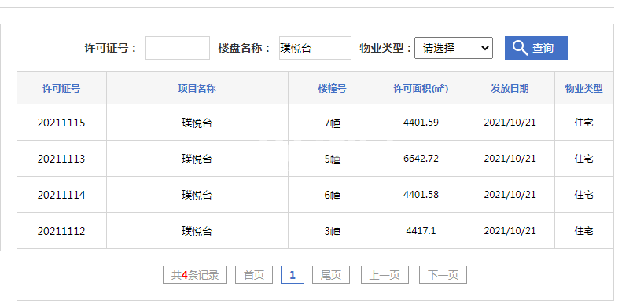Select permit number 20211113
The width and height of the screenshot is (644, 304).
(61, 159)
